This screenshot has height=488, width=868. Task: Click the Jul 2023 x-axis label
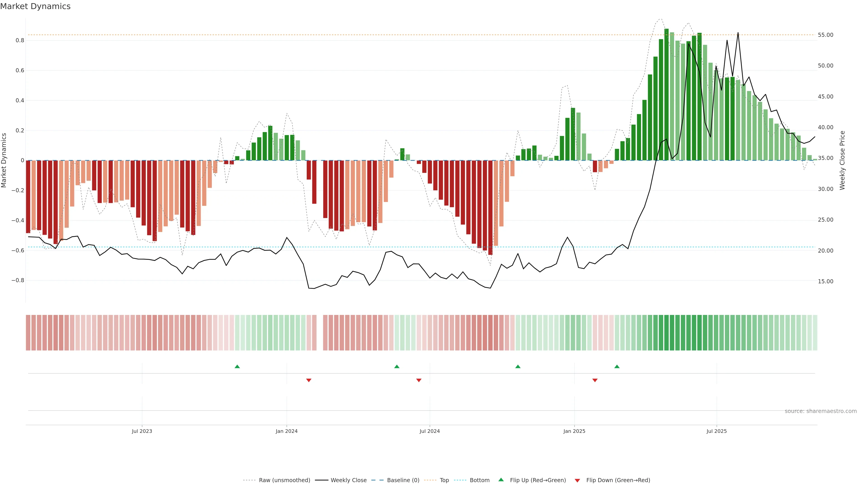pyautogui.click(x=142, y=431)
